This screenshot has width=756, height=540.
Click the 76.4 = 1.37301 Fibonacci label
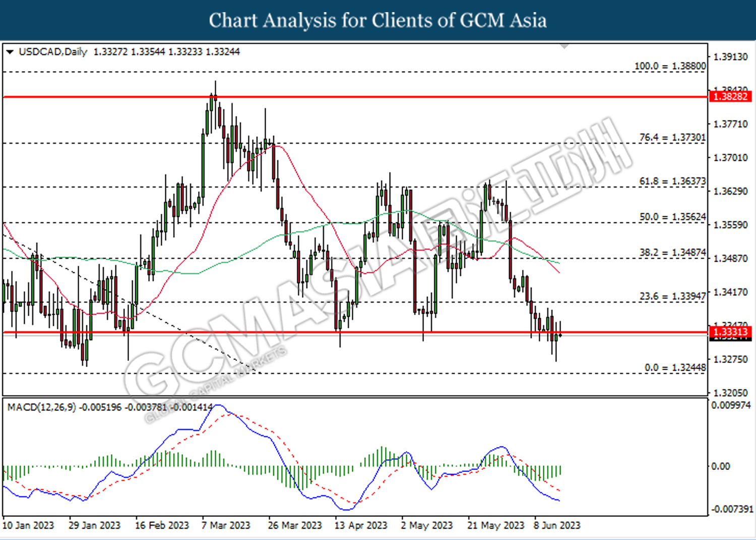point(672,137)
